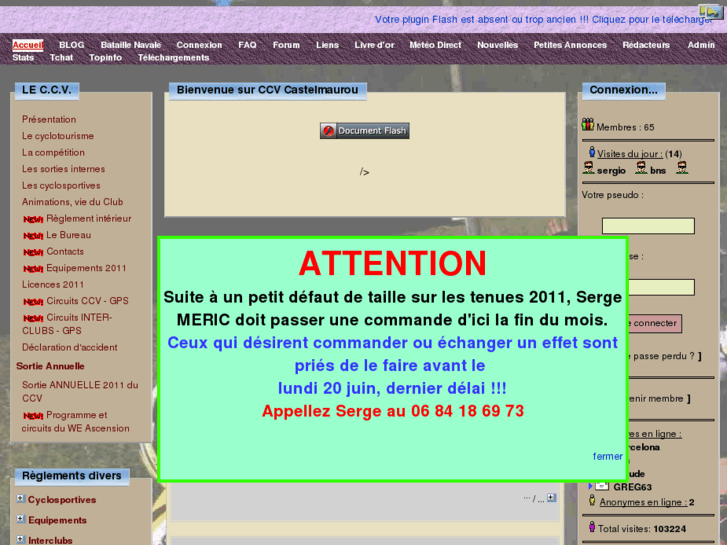
Task: Open the Bataille Navale menu item
Action: point(131,45)
